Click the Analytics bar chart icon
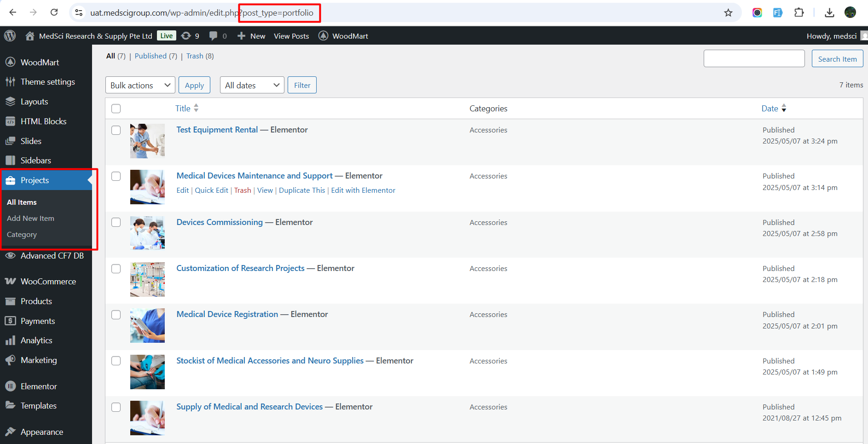The height and width of the screenshot is (444, 868). [11, 340]
